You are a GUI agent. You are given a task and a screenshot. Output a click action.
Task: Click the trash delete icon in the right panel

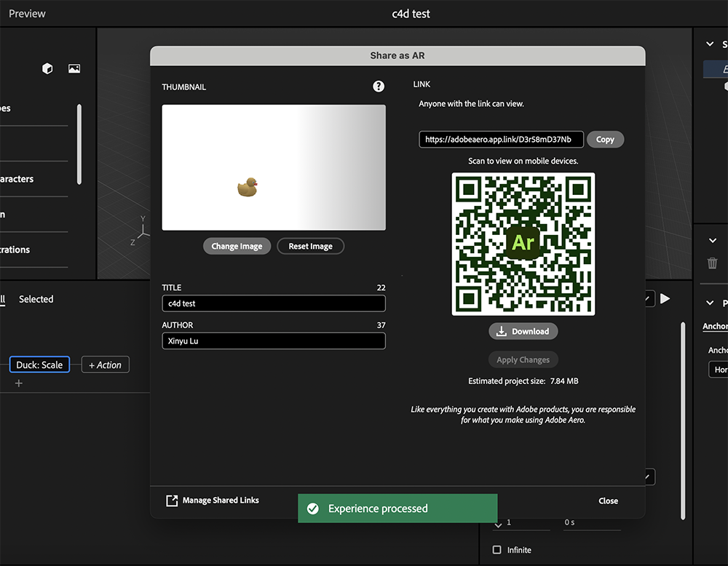(712, 264)
